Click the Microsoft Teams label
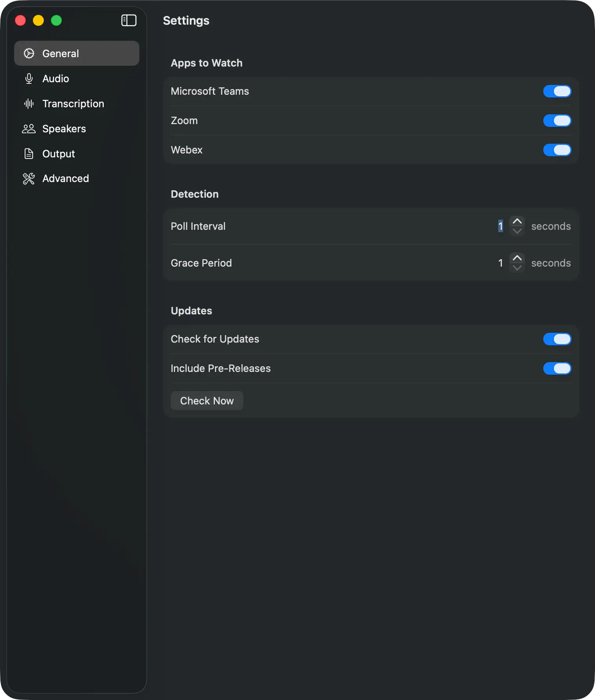This screenshot has height=700, width=595. (x=210, y=91)
